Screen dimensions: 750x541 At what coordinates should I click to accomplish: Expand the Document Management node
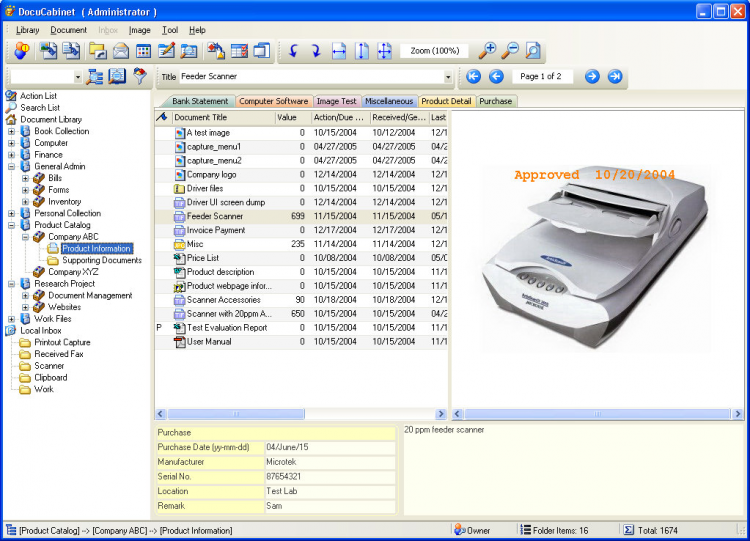26,296
